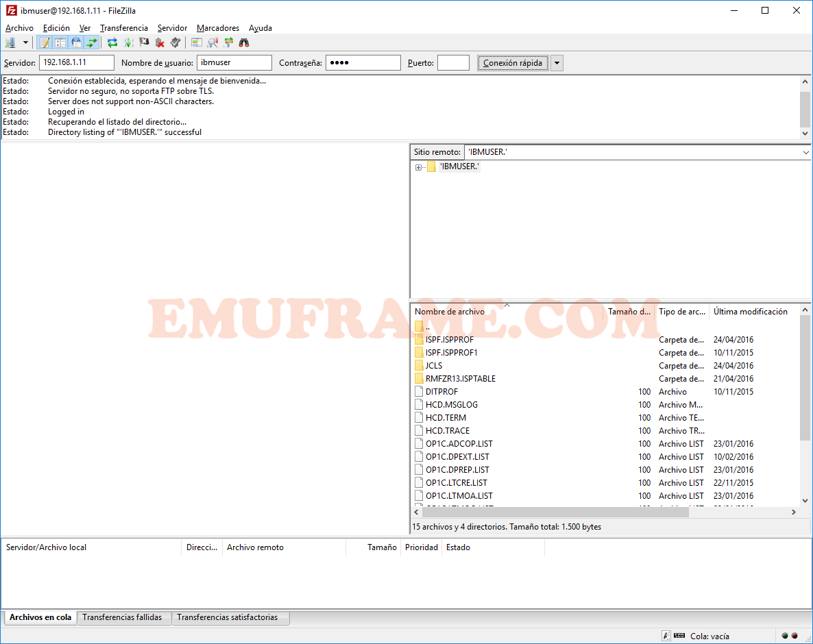Click the queue status icon near Cola
This screenshot has height=644, width=813.
[679, 636]
